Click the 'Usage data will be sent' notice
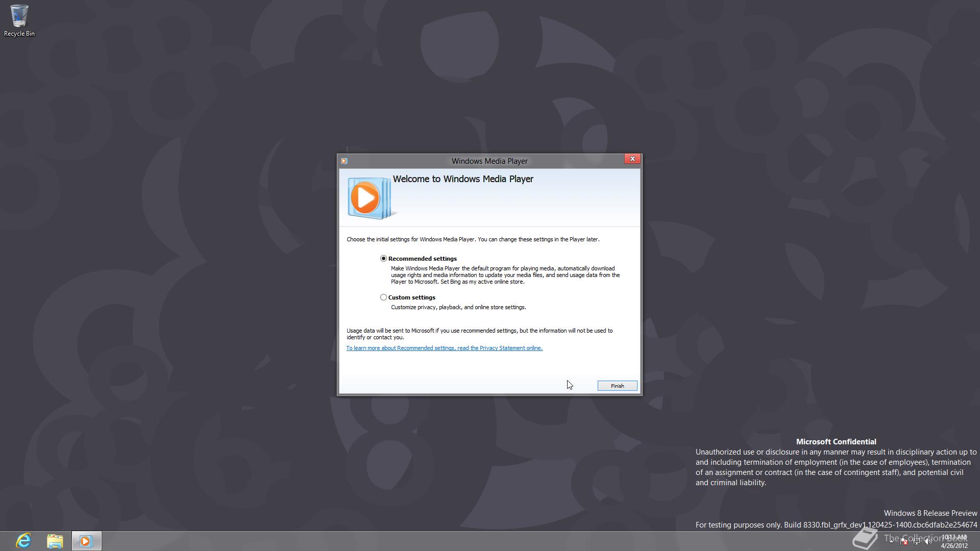This screenshot has width=980, height=551. [479, 334]
